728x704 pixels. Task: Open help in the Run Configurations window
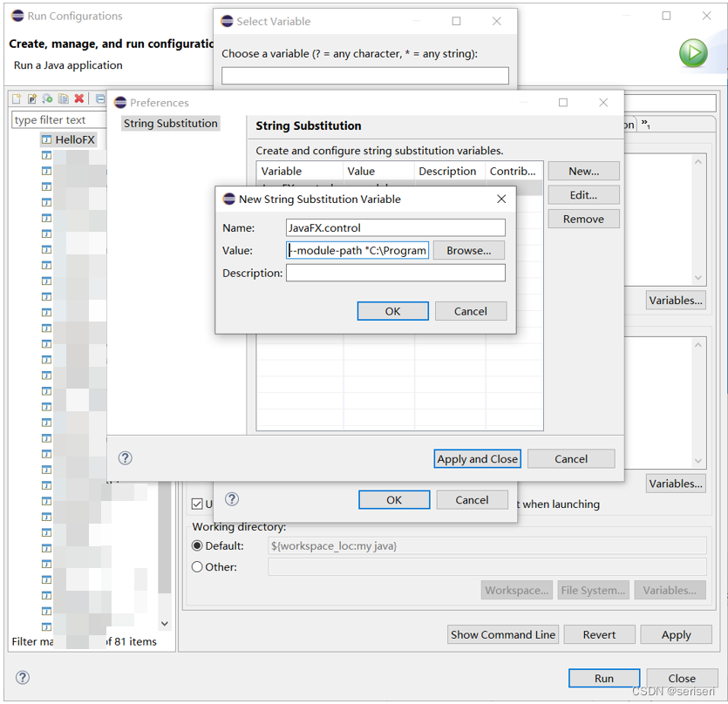pos(23,678)
